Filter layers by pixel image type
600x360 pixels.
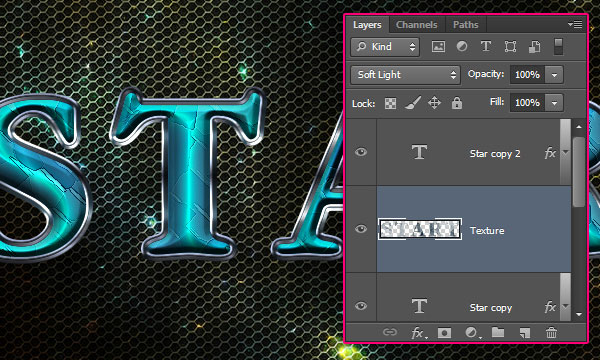[x=438, y=47]
